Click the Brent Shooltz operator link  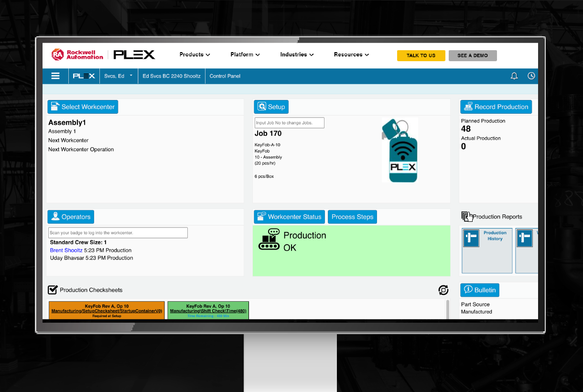pos(66,250)
